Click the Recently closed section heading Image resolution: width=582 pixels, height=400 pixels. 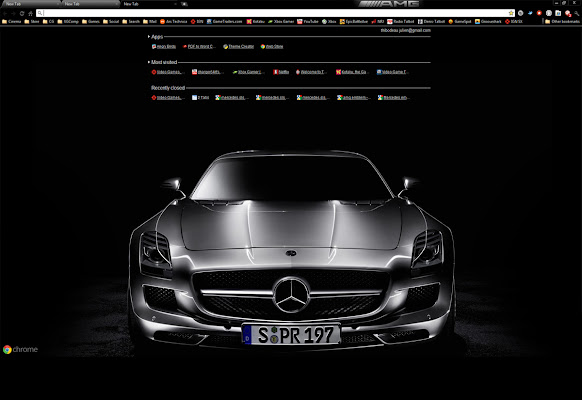[x=168, y=88]
